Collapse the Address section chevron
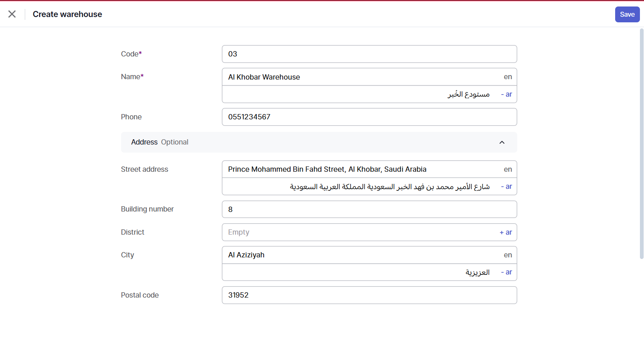This screenshot has width=644, height=341. coord(502,142)
